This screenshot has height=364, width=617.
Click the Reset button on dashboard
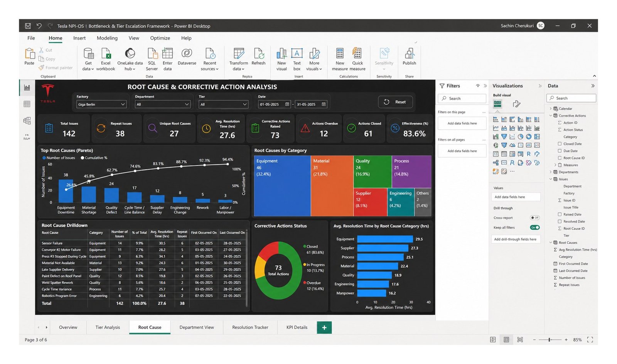[395, 102]
